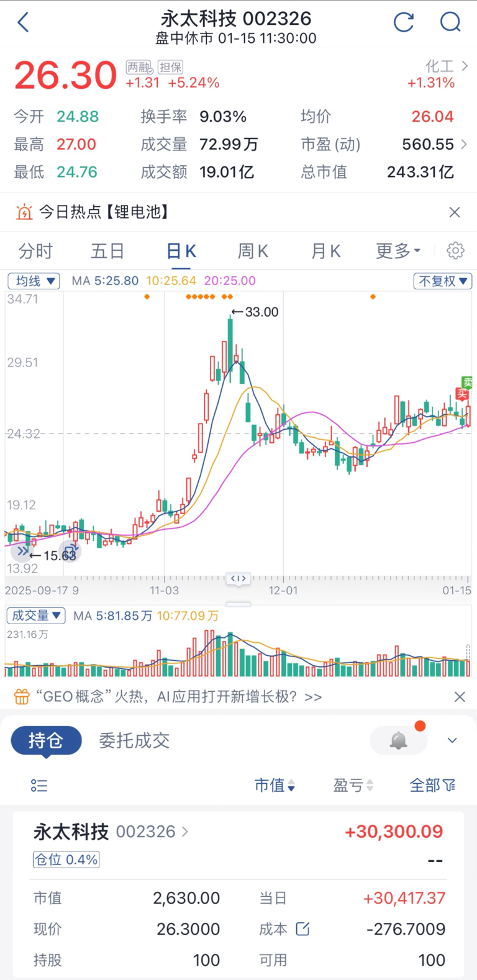Image resolution: width=477 pixels, height=980 pixels.
Task: Tap the 两融 margin trading badge
Action: [x=139, y=67]
